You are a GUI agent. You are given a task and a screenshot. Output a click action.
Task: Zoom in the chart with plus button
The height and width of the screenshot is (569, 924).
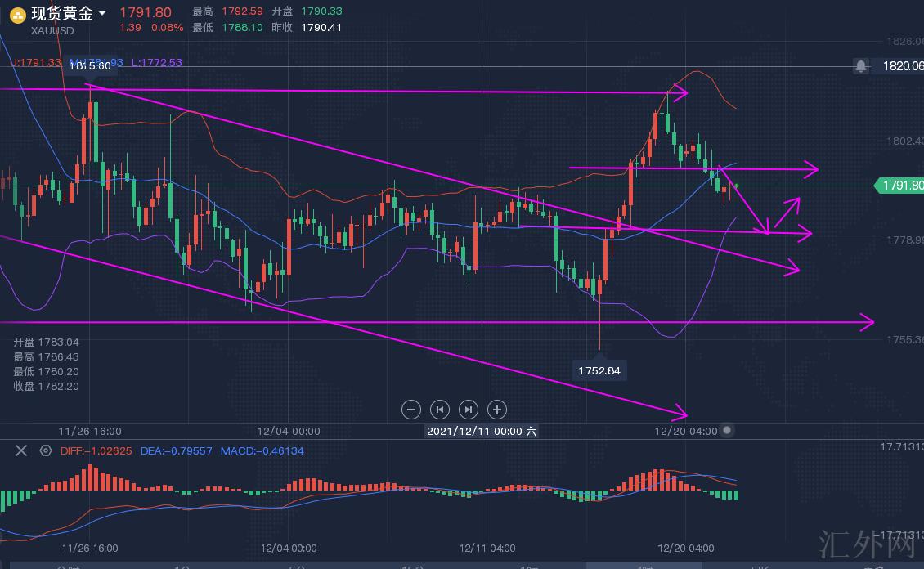(497, 410)
